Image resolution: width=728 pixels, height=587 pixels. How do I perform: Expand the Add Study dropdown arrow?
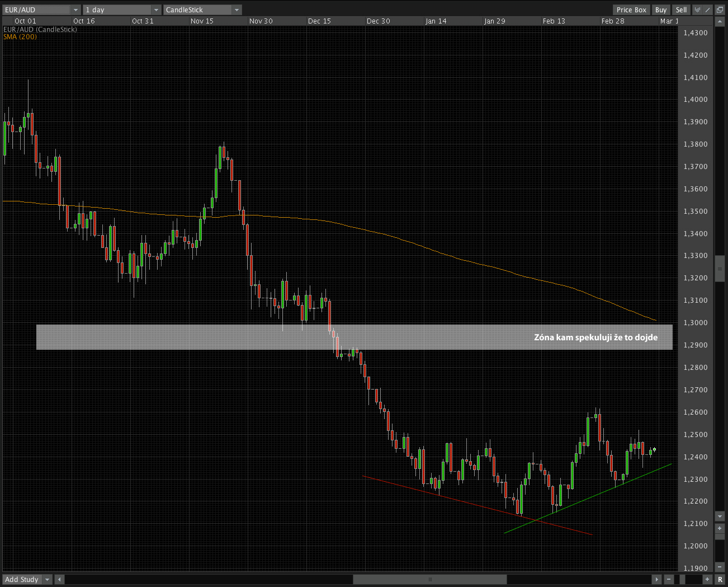pyautogui.click(x=47, y=580)
